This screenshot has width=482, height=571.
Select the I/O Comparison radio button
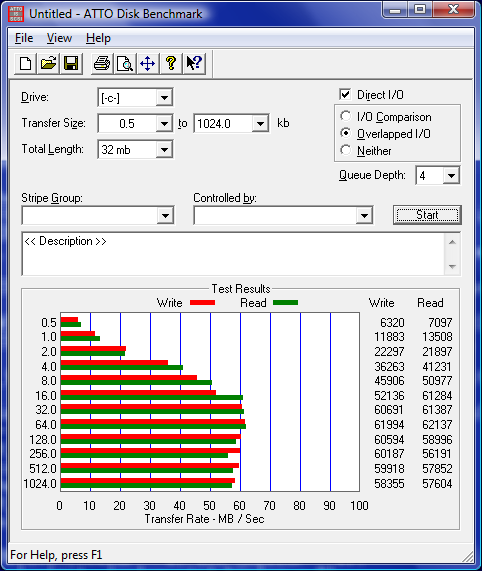click(345, 117)
